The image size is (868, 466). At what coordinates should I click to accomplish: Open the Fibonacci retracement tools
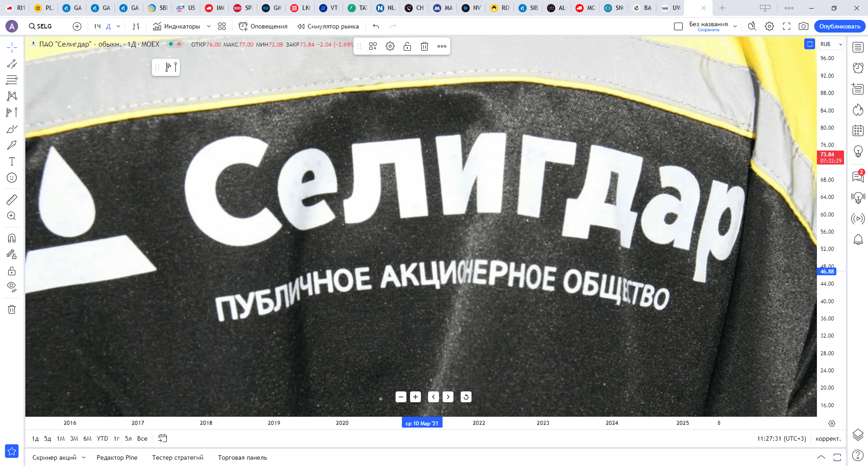click(x=12, y=80)
